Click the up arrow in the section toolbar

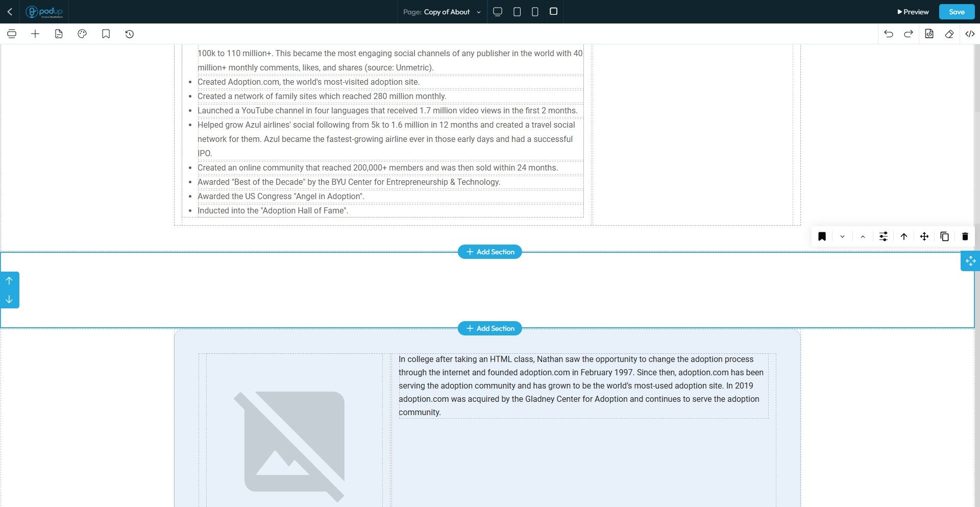coord(904,236)
